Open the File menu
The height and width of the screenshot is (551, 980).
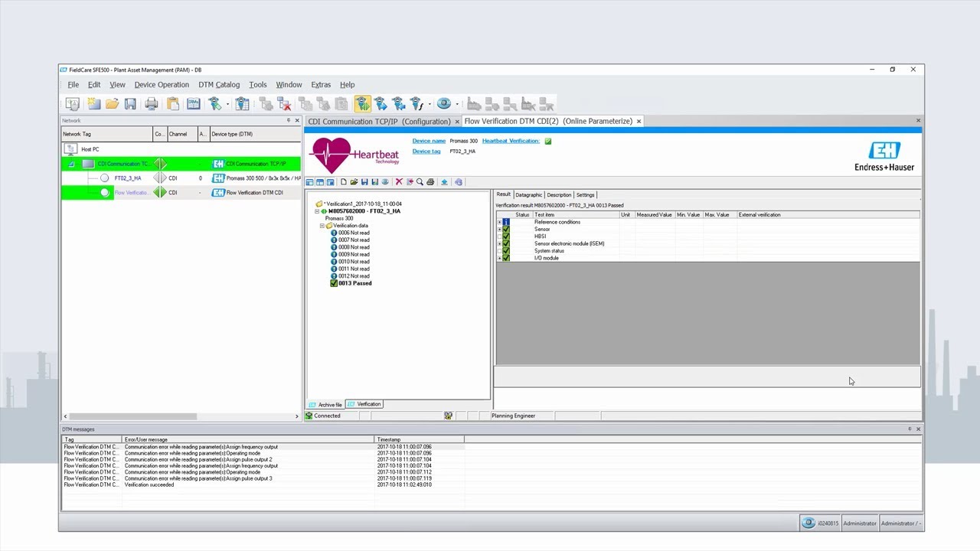click(x=73, y=85)
